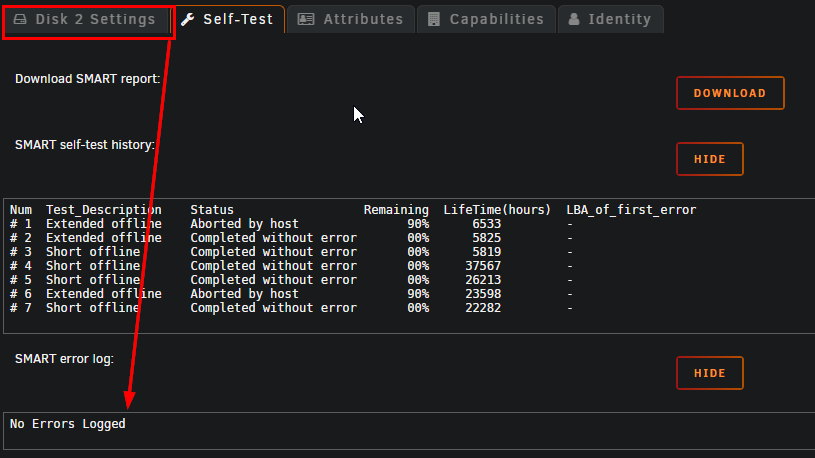Hide the SMART self-test history
The image size is (815, 458).
(709, 159)
